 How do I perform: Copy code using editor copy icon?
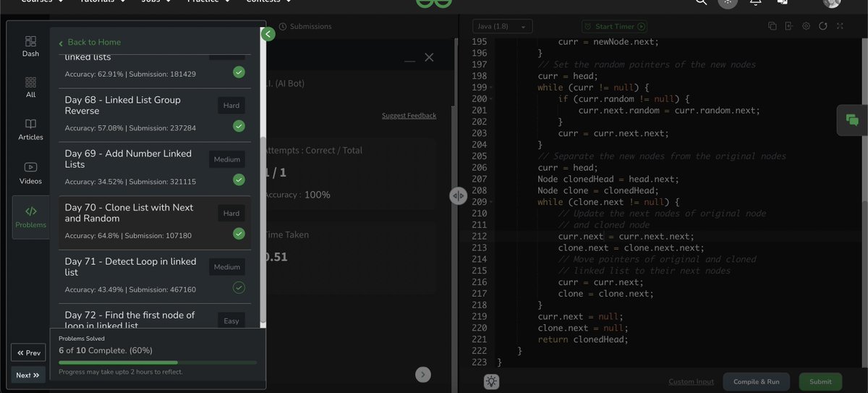point(772,26)
